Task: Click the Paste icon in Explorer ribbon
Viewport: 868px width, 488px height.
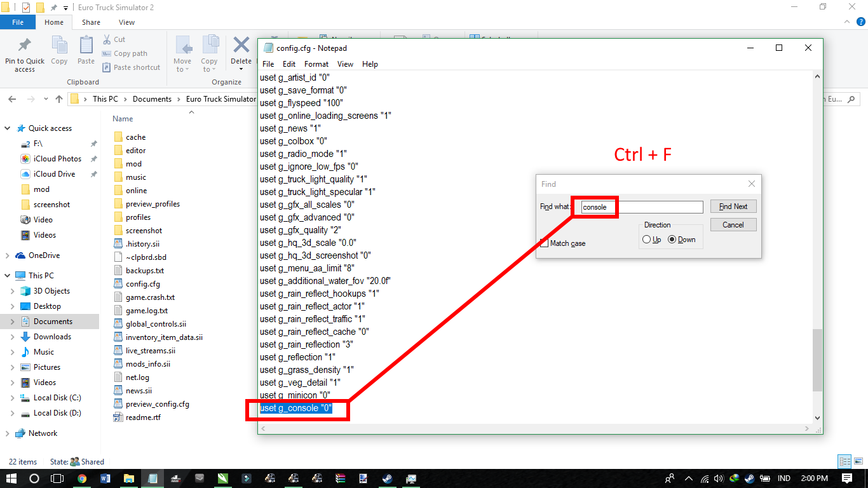Action: [86, 46]
